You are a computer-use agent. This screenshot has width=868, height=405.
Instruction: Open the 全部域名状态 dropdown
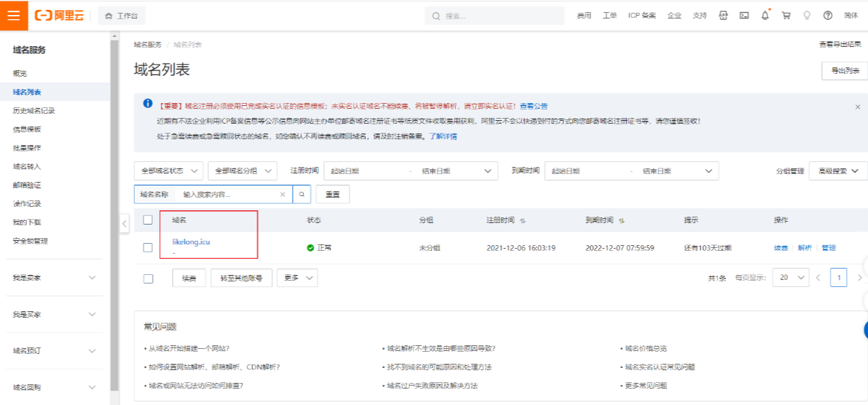coord(169,171)
